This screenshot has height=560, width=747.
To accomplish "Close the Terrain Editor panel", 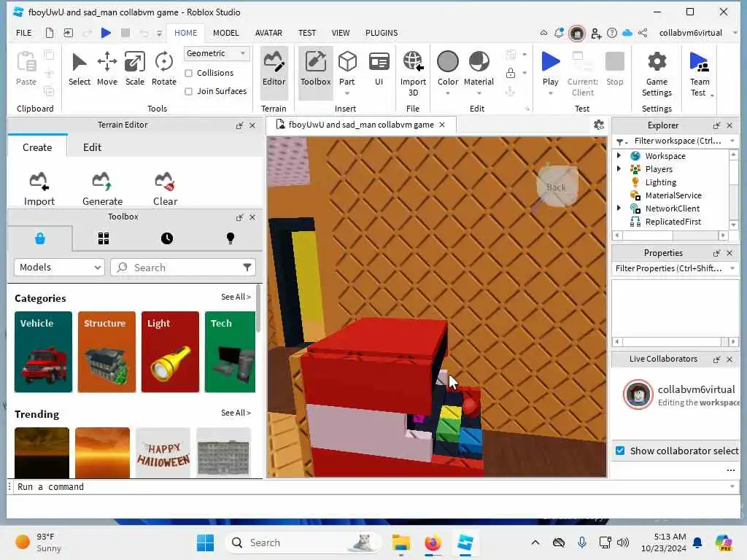I will point(252,125).
